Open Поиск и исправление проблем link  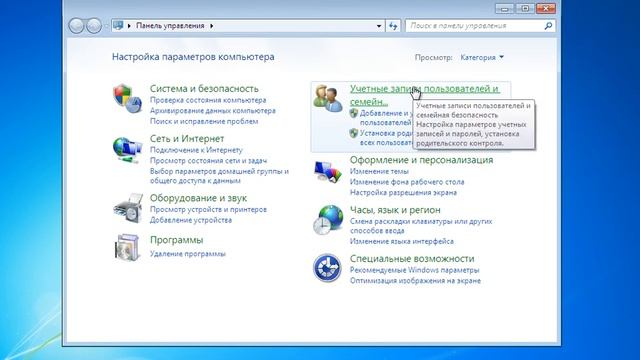click(x=204, y=121)
